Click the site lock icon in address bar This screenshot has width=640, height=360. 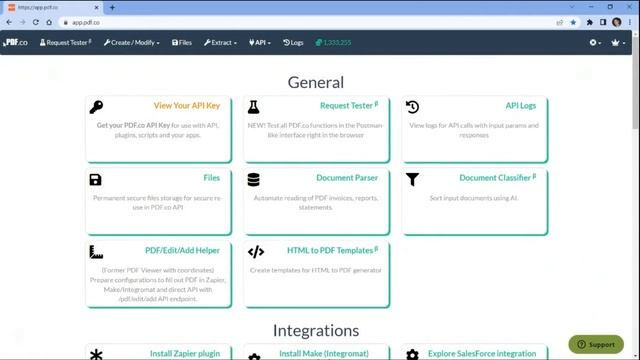(x=65, y=22)
